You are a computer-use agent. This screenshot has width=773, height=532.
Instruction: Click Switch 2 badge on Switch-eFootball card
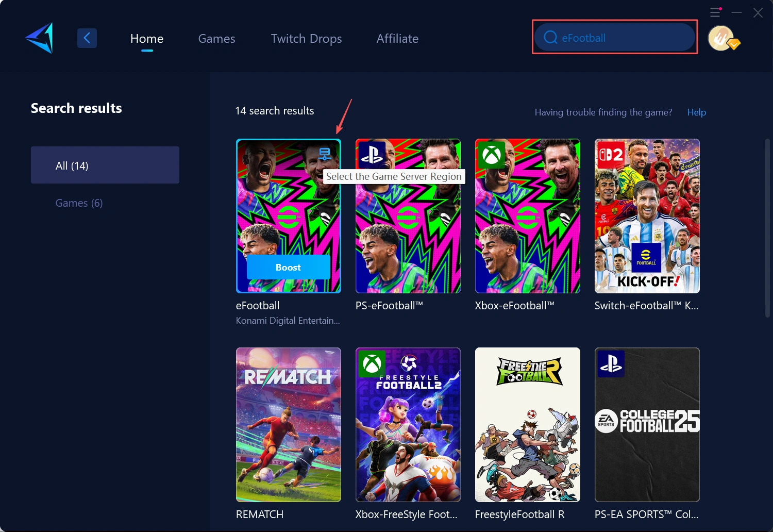[611, 154]
